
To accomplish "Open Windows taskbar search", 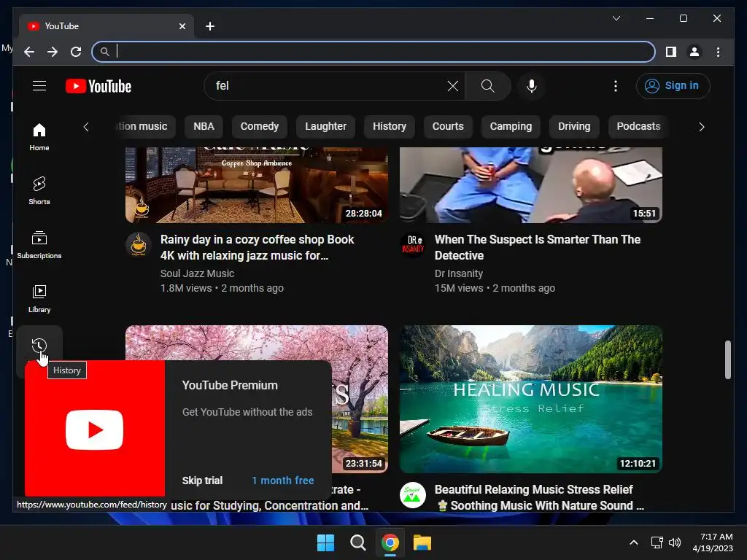I will [357, 542].
